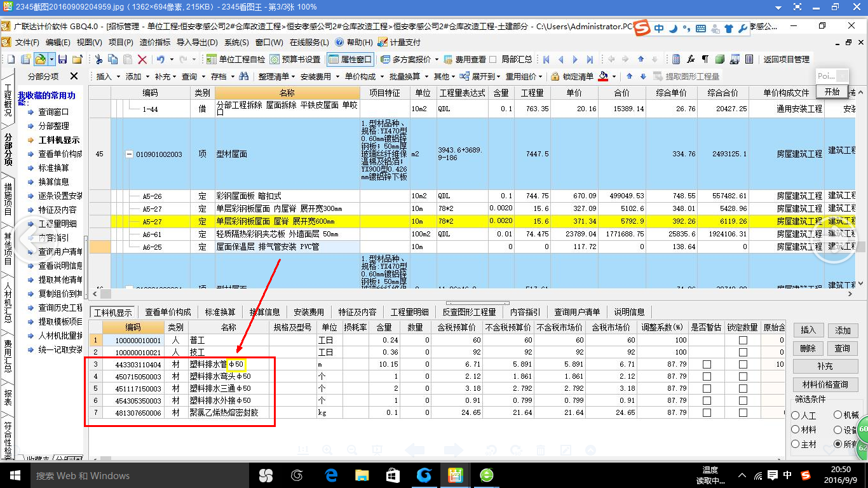Select 材料 filter radio button
This screenshot has height=488, width=868.
point(796,430)
